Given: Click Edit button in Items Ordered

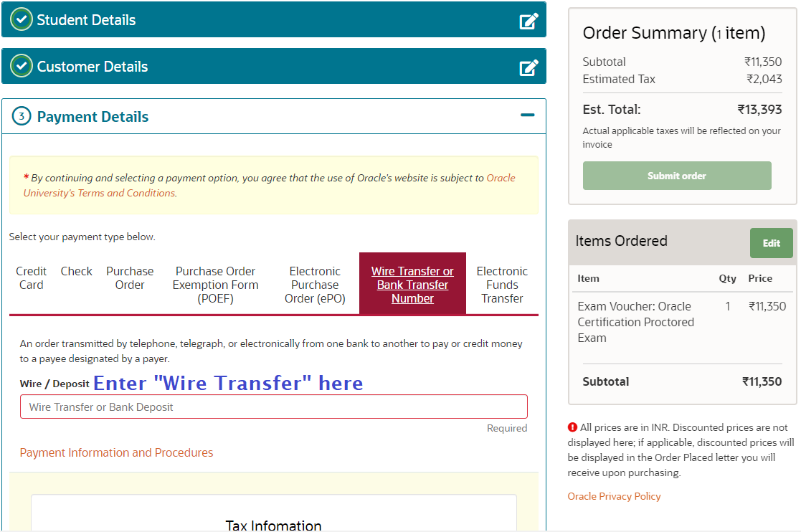Looking at the screenshot, I should click(772, 243).
